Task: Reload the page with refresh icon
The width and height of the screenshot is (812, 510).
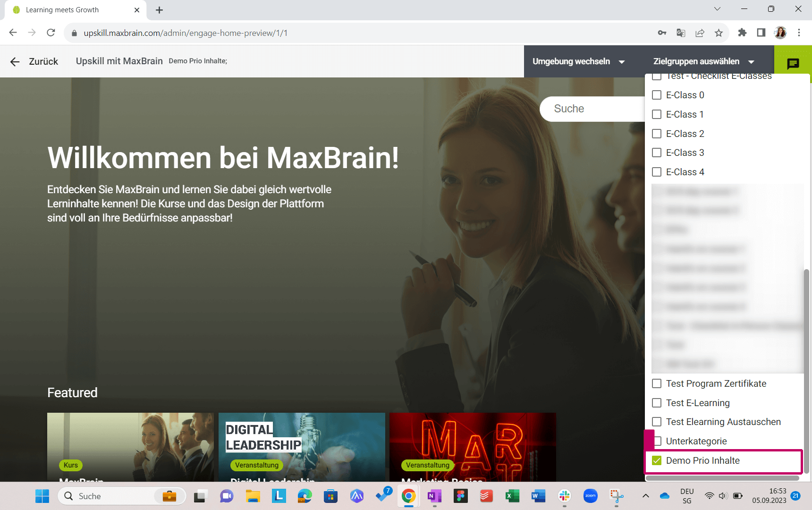Action: (x=51, y=33)
